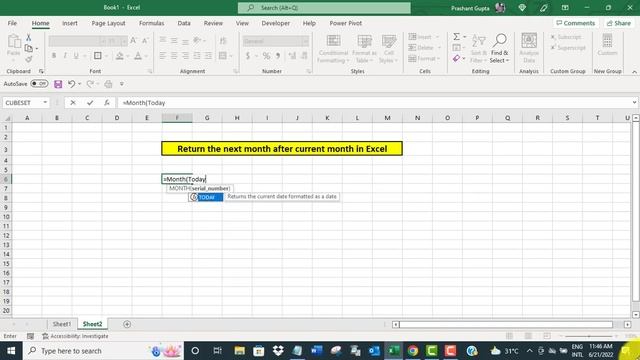Confirm the formula with the checkmark

pos(90,103)
